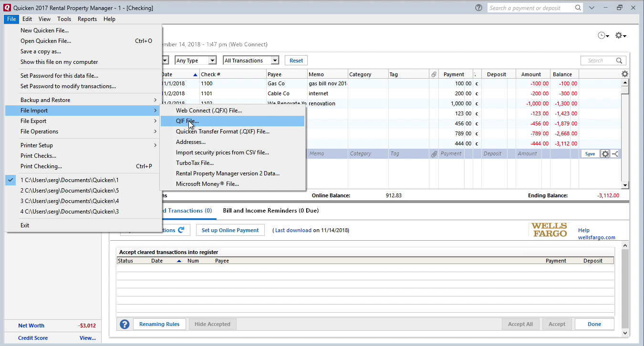644x346 pixels.
Task: Click the attachment paperclip column header
Action: [x=434, y=74]
